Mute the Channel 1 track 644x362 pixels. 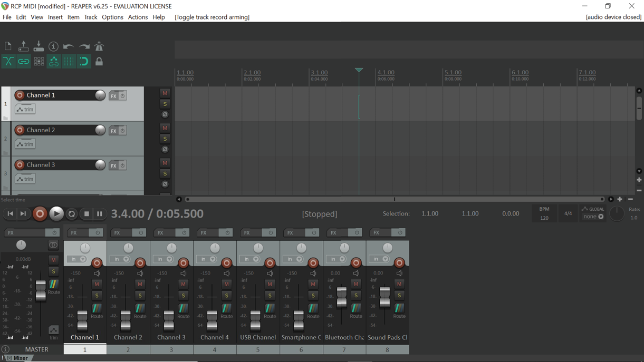[165, 93]
